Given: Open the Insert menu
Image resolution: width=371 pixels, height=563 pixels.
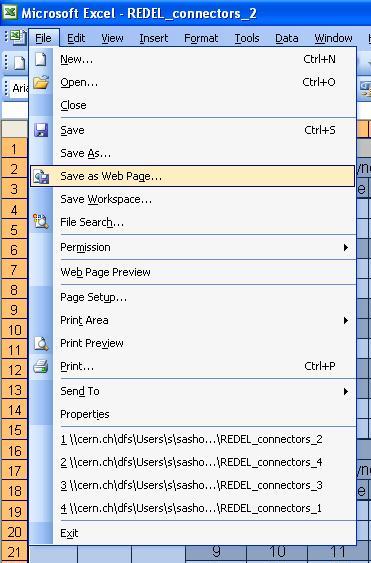Looking at the screenshot, I should point(153,38).
